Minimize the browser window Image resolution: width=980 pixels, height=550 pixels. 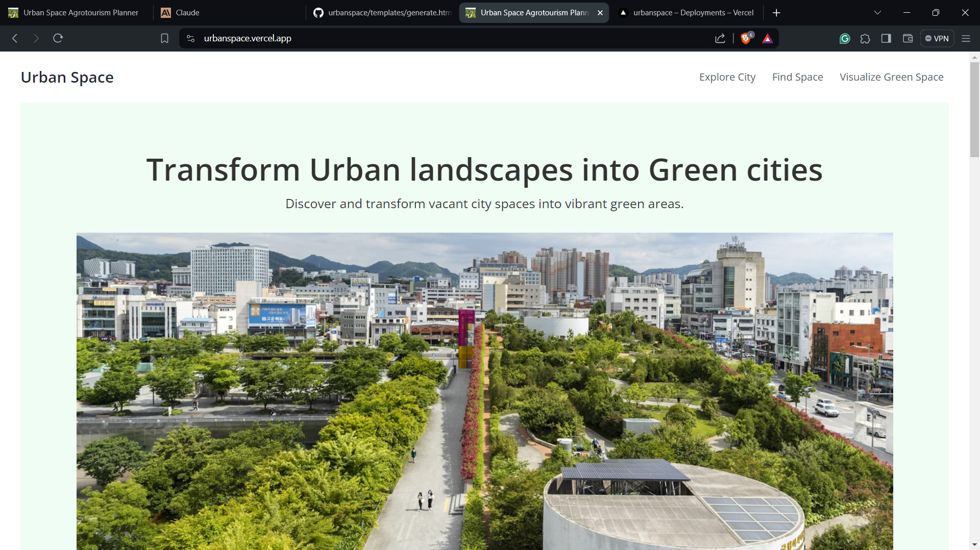click(x=906, y=13)
